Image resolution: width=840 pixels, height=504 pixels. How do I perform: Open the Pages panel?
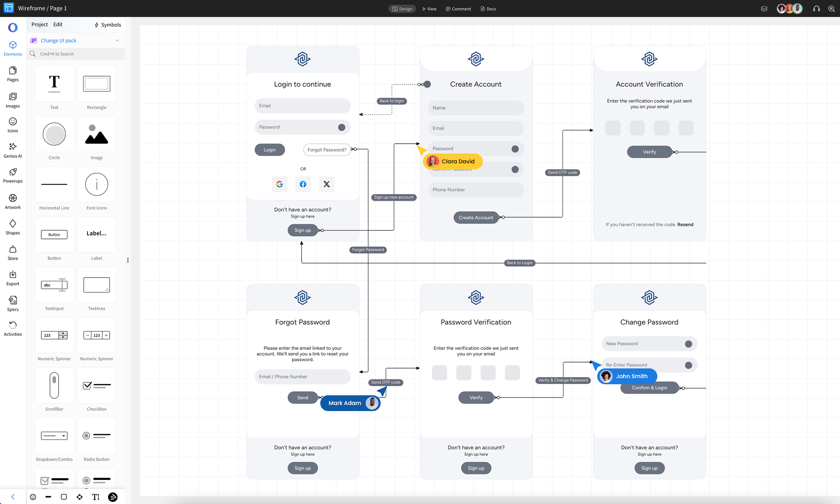click(13, 74)
